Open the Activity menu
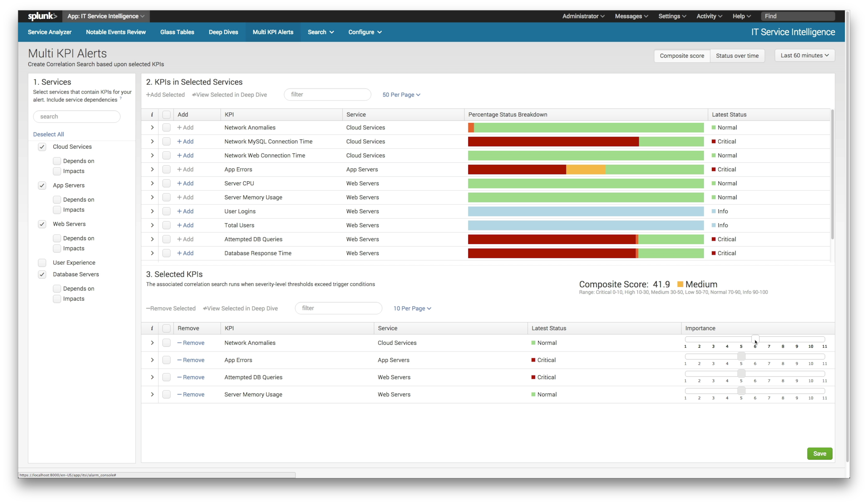 (709, 16)
